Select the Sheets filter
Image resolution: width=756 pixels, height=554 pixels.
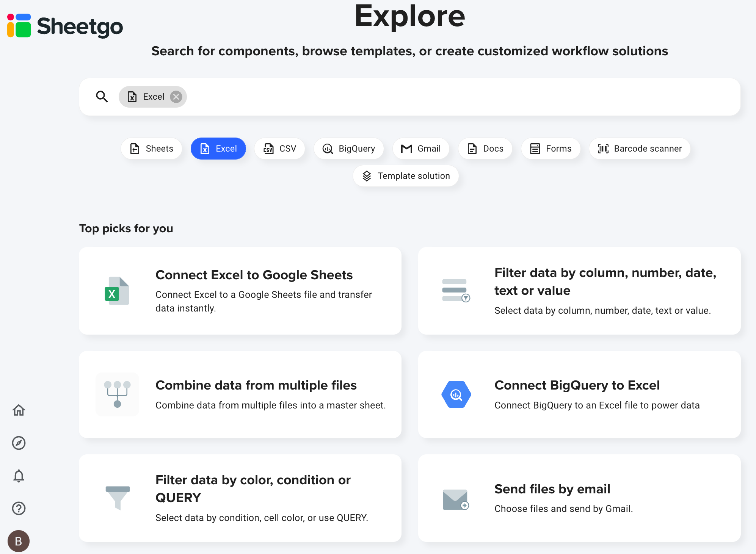click(x=151, y=149)
